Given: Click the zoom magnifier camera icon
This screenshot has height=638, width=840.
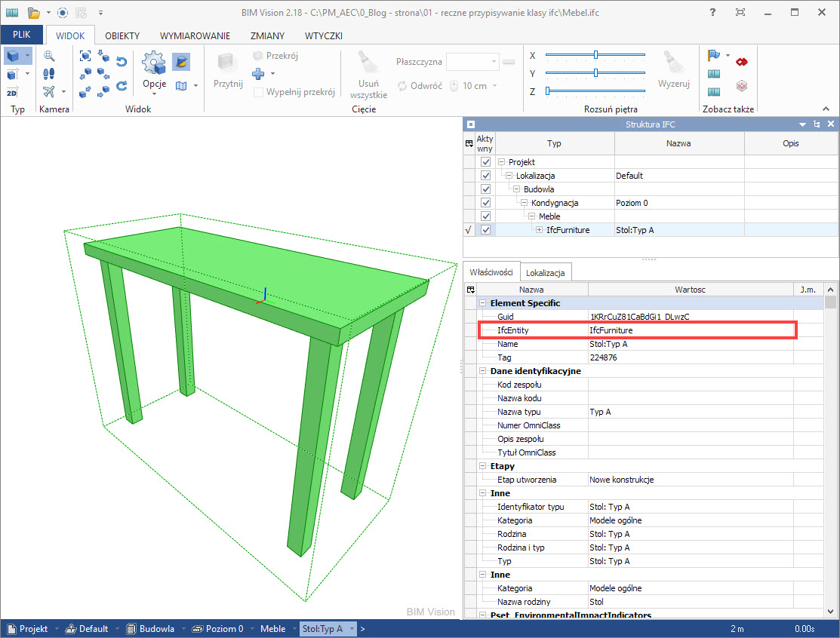Looking at the screenshot, I should 49,56.
